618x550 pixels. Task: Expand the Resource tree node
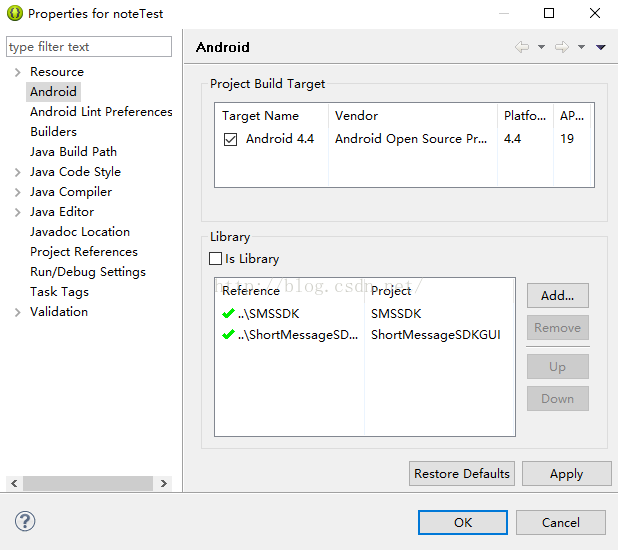(18, 72)
